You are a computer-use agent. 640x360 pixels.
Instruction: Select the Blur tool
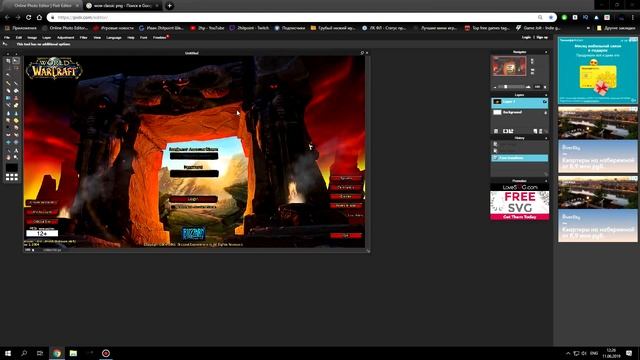[8, 113]
